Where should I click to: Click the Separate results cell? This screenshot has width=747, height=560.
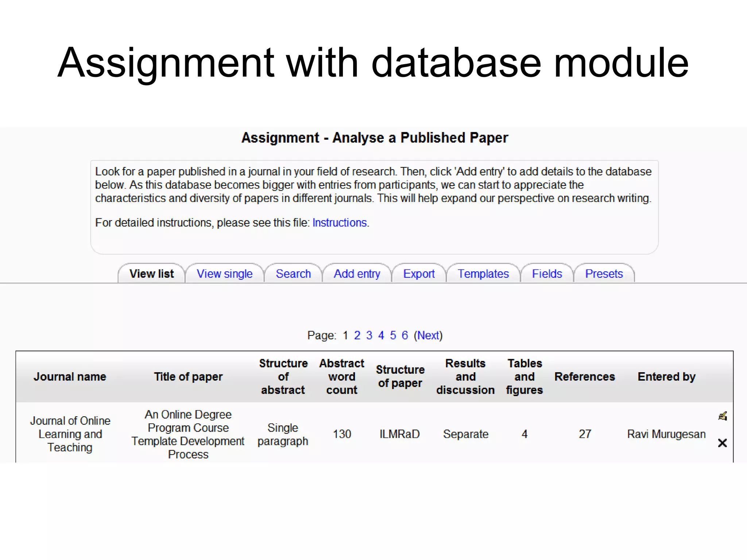(x=465, y=434)
